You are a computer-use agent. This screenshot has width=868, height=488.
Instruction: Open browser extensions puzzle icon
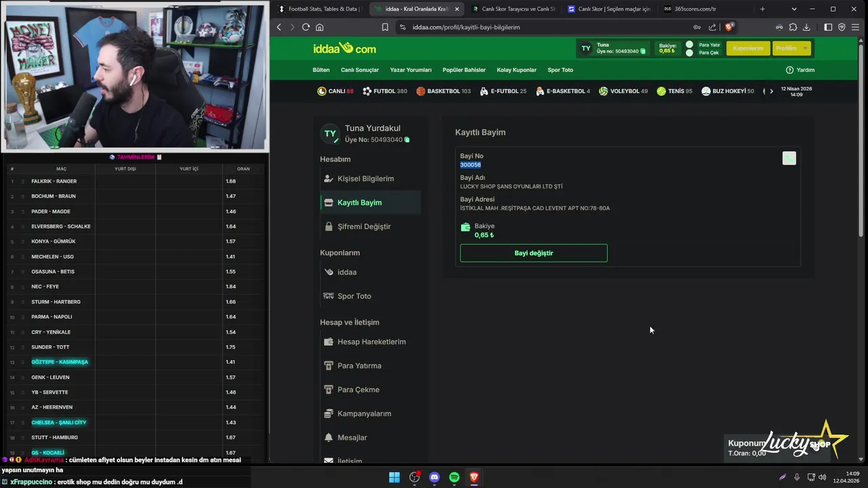[793, 27]
